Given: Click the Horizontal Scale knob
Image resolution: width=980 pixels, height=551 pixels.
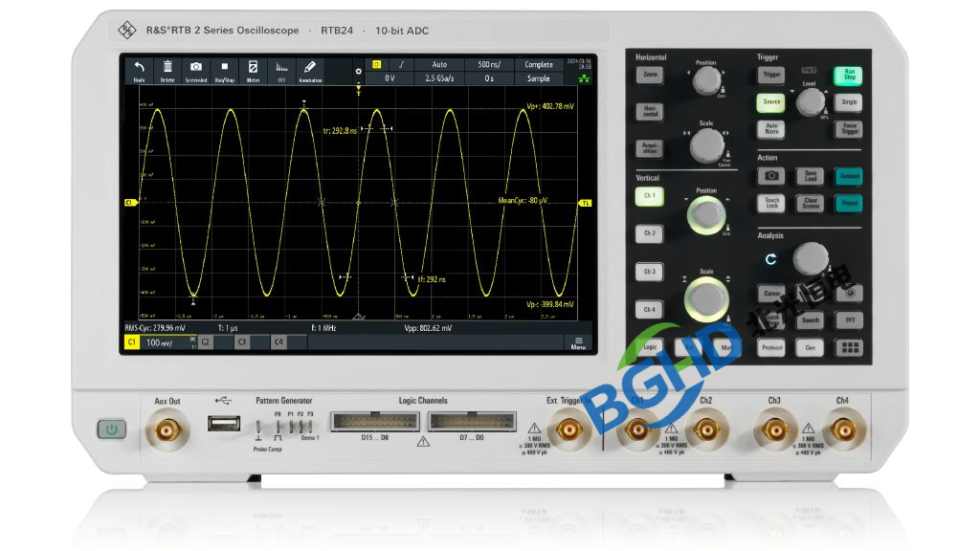Looking at the screenshot, I should [x=706, y=145].
